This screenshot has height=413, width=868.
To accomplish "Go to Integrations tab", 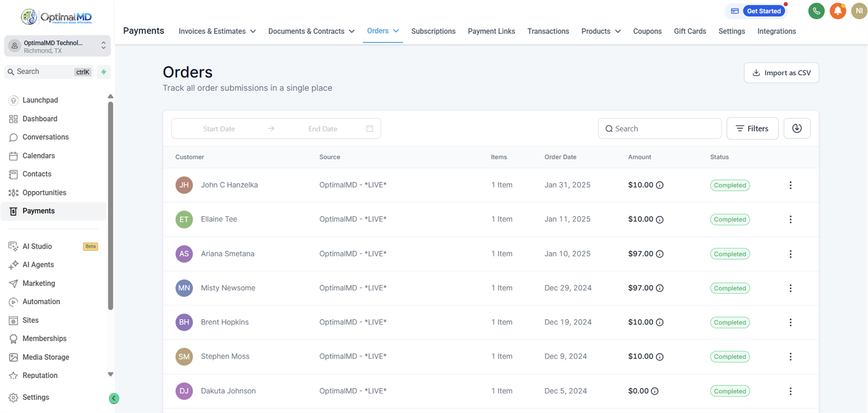I will [777, 31].
